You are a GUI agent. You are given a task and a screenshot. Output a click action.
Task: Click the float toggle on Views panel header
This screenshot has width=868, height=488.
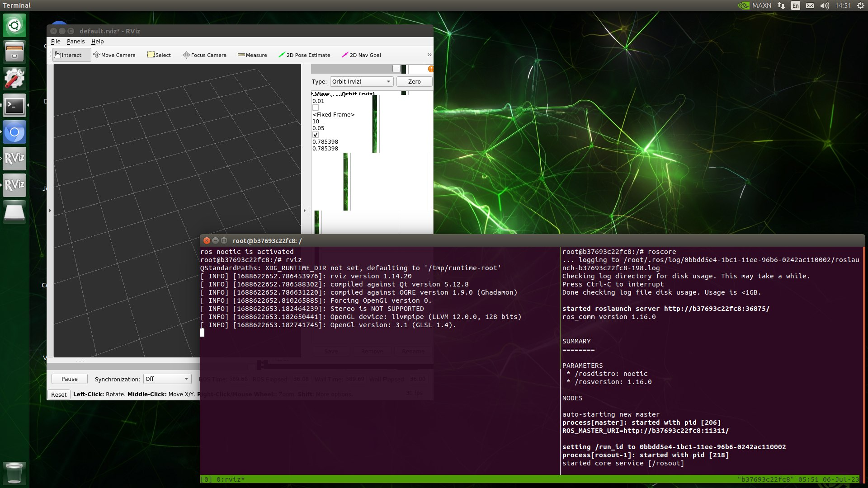coord(396,69)
